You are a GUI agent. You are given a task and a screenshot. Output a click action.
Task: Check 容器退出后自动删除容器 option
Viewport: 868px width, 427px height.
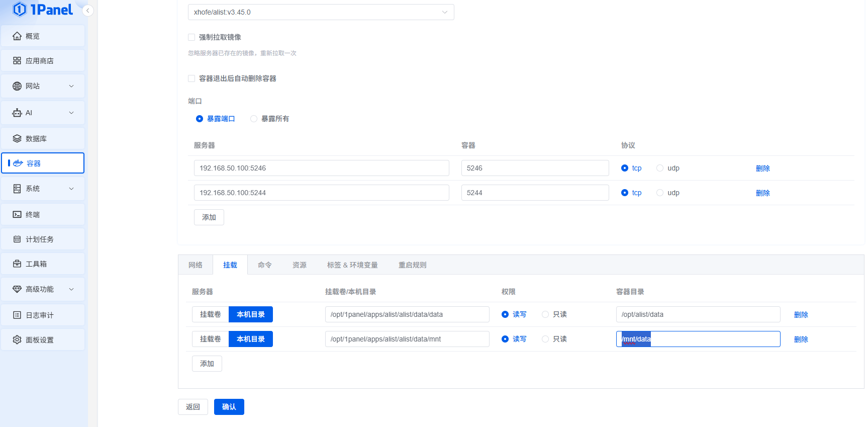(x=191, y=78)
